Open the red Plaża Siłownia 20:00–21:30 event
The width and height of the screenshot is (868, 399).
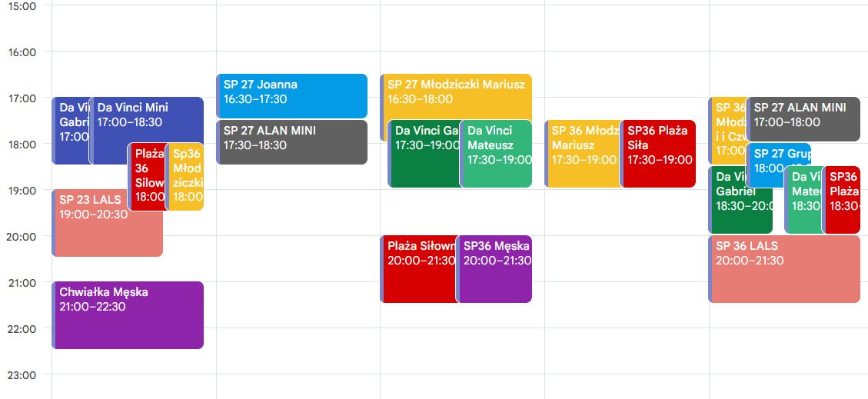419,269
